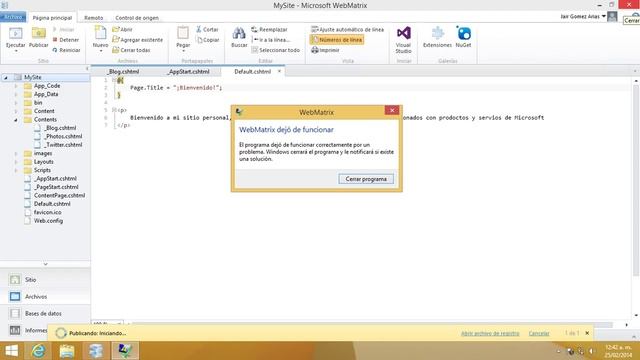Click the Publicar icon
640x360 pixels.
click(39, 33)
